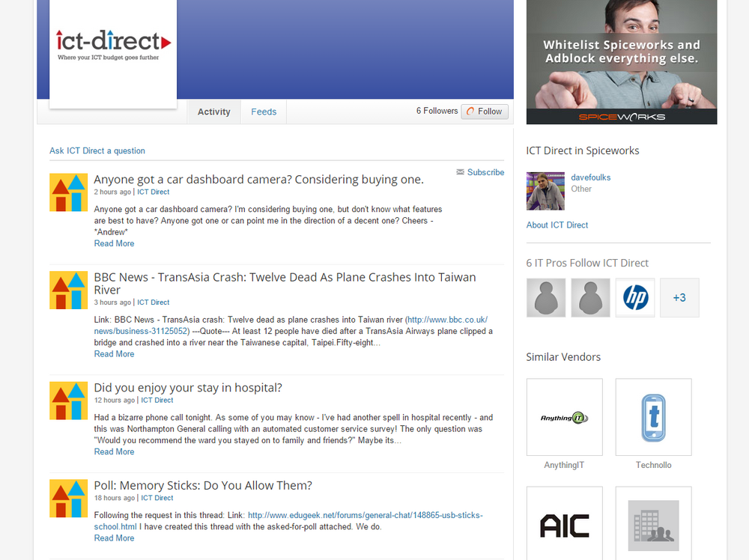Click the ICT Direct avatar on the dashboard camera post
The height and width of the screenshot is (560, 749).
coord(69,192)
